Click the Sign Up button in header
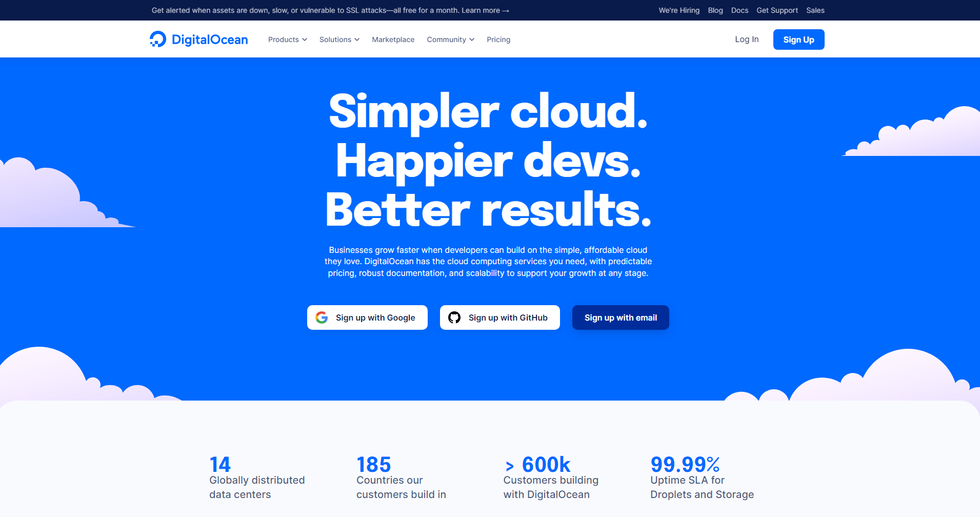980x517 pixels. pyautogui.click(x=798, y=39)
